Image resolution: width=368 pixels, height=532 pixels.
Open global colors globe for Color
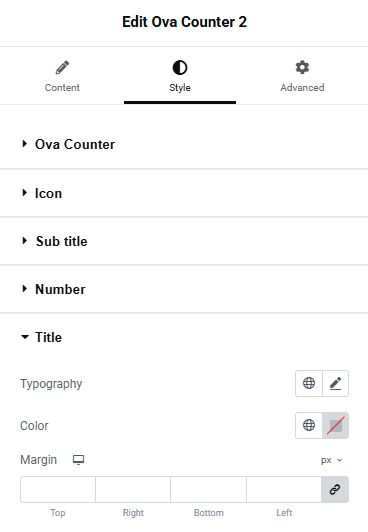click(x=309, y=425)
